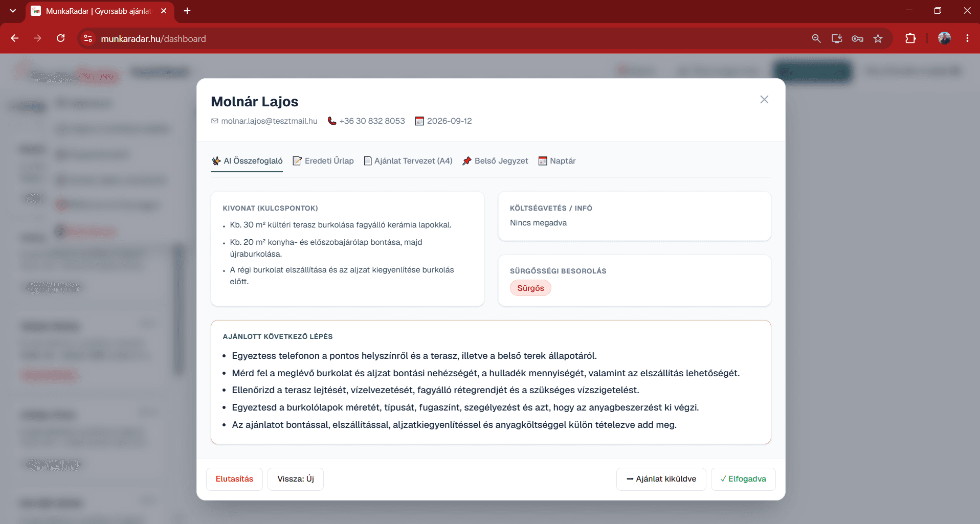The width and height of the screenshot is (980, 524).
Task: Mark the request as Ajánlat kiküldve
Action: coord(661,479)
